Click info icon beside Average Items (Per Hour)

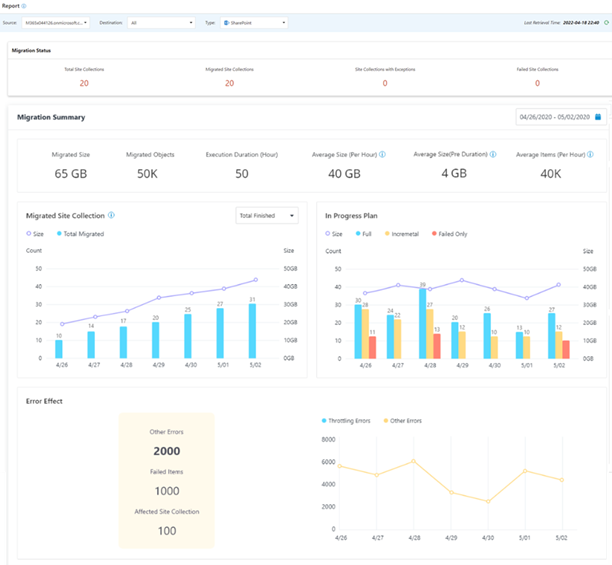(x=590, y=155)
